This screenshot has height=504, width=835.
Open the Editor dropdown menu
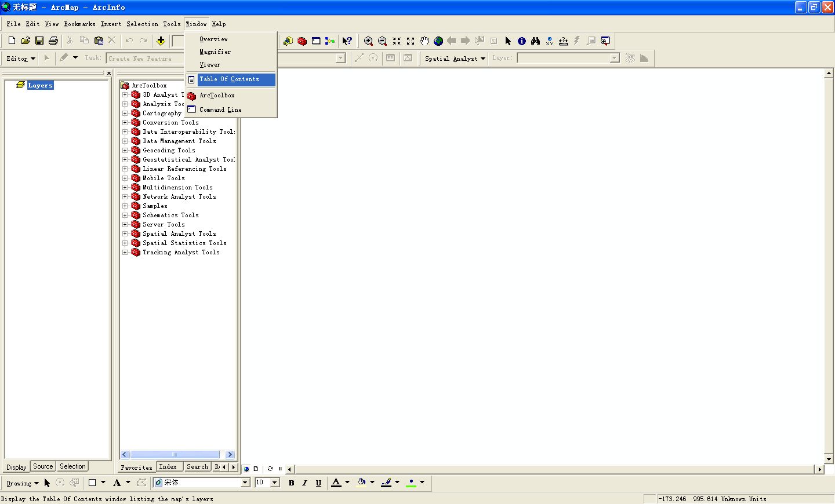[21, 58]
